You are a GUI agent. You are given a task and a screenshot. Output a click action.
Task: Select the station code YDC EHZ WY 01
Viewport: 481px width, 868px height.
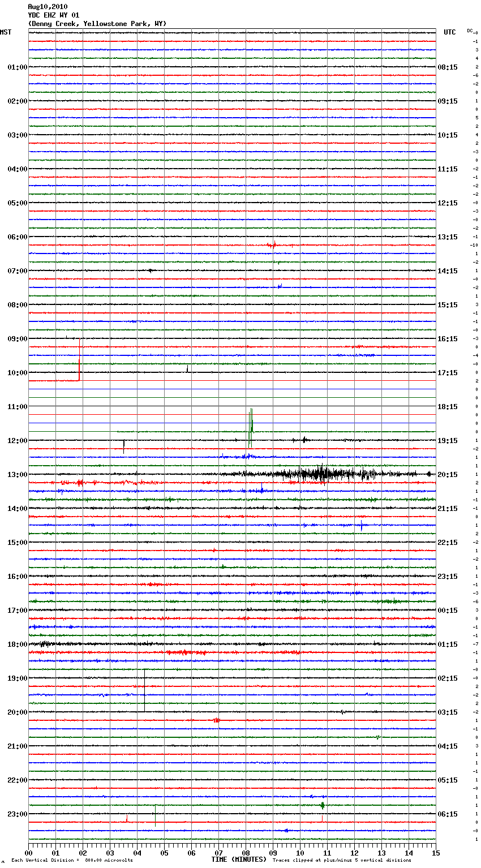54,15
